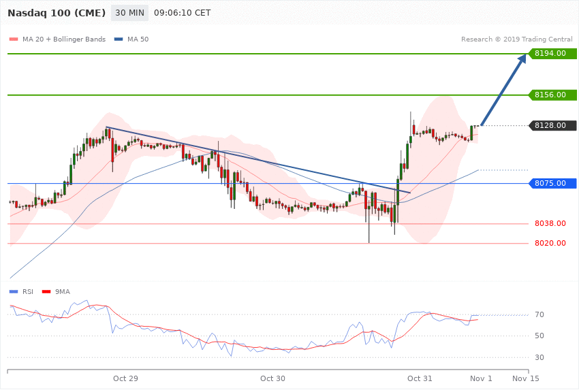
Task: Click the RSI 50 level label
Action: click(x=539, y=336)
